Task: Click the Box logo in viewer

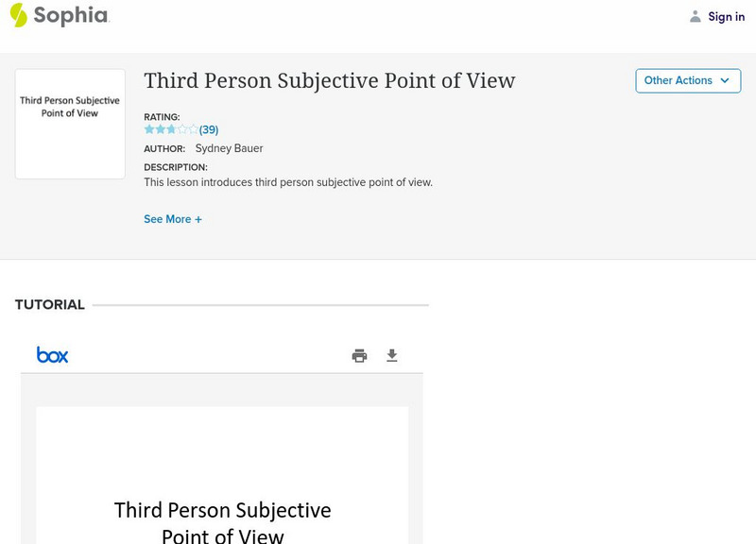Action: coord(53,355)
